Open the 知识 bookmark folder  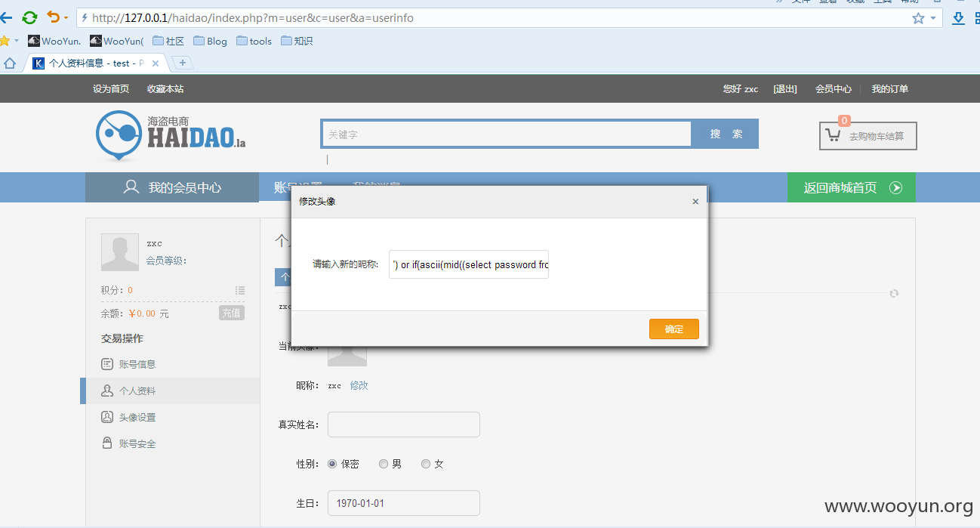(297, 41)
